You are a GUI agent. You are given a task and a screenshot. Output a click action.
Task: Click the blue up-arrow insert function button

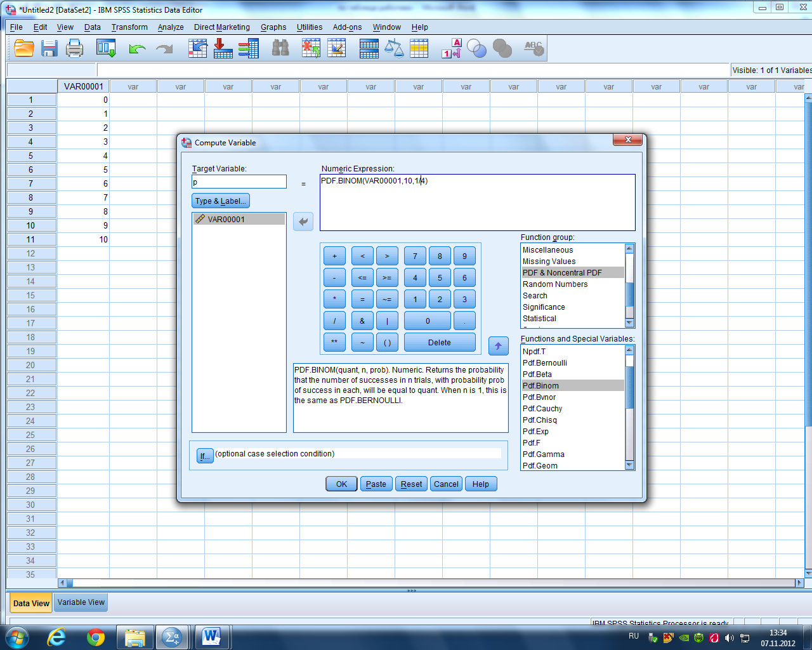[x=498, y=346]
